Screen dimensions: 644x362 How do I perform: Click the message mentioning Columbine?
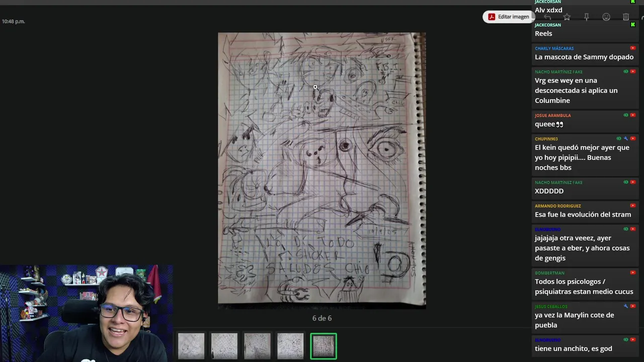[x=576, y=90]
